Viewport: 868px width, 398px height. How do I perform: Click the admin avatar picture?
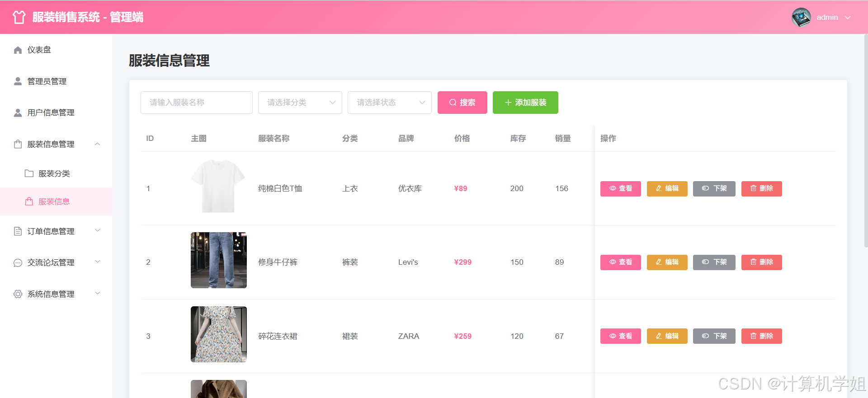pos(801,17)
